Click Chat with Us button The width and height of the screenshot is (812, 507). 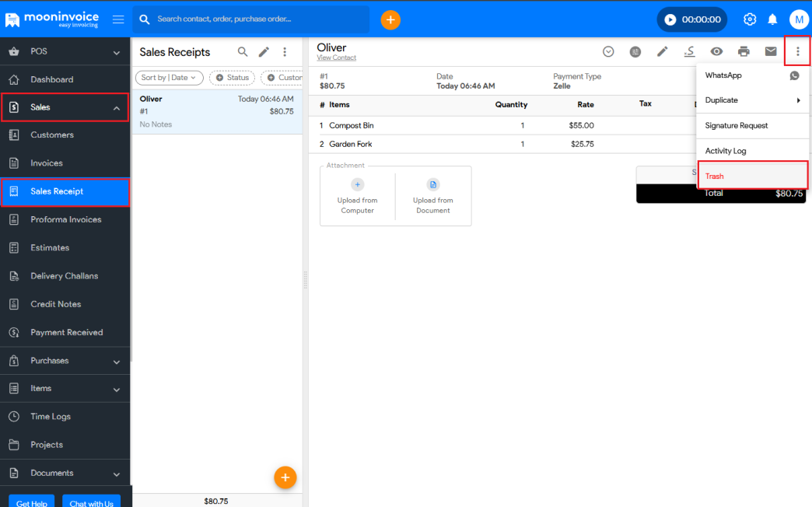click(x=92, y=502)
